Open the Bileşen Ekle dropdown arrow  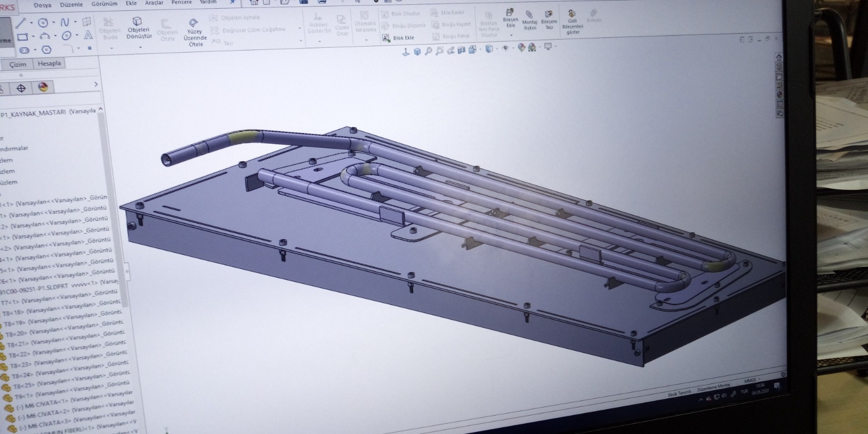510,35
